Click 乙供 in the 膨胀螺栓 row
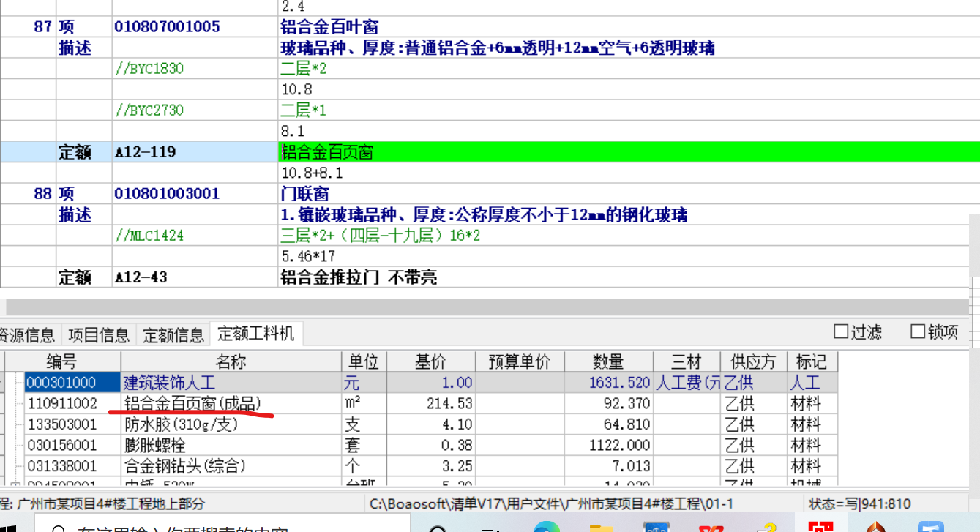 754,445
